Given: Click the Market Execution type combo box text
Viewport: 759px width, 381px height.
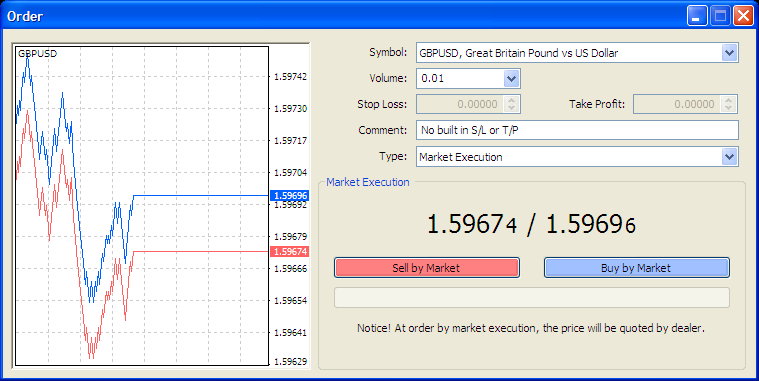Looking at the screenshot, I should click(461, 157).
